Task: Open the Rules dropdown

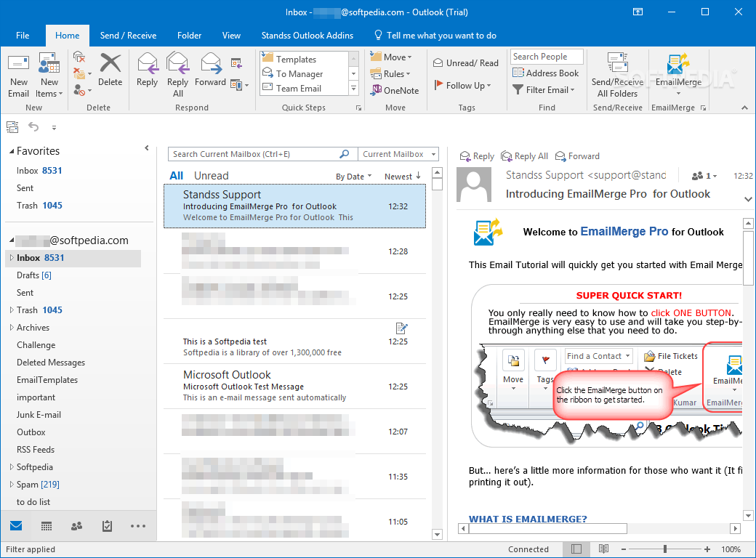Action: click(390, 73)
